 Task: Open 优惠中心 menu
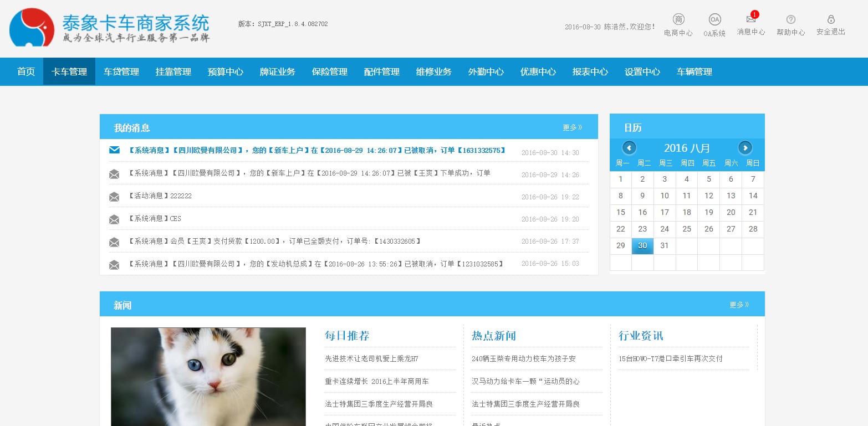click(x=538, y=71)
